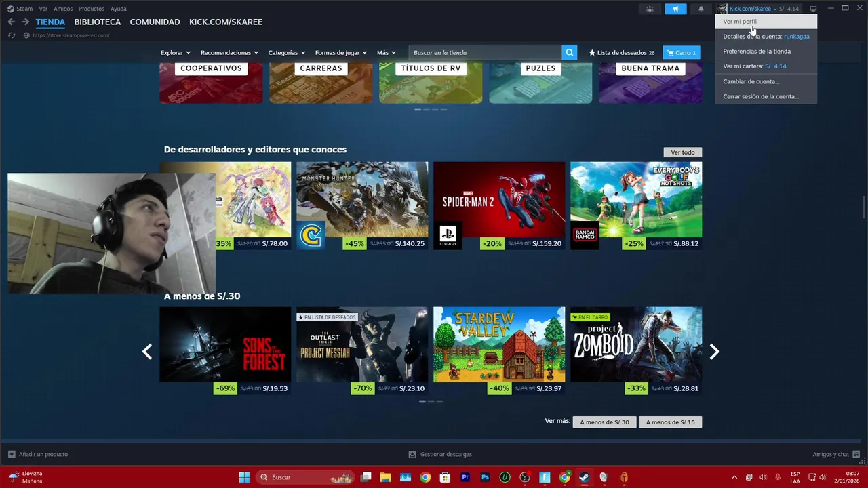Click the search magnifier button in store
This screenshot has width=868, height=488.
pyautogui.click(x=570, y=52)
